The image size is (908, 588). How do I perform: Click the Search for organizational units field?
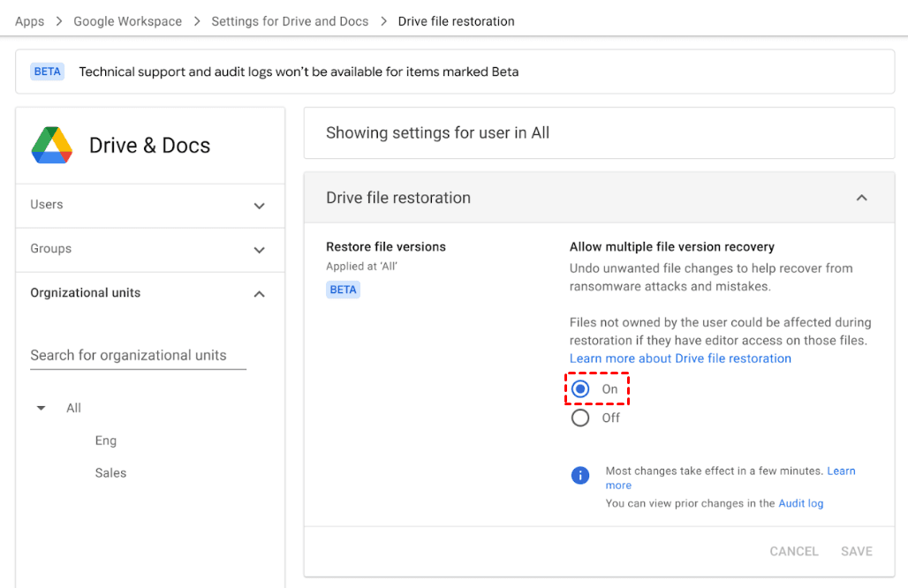click(x=138, y=355)
